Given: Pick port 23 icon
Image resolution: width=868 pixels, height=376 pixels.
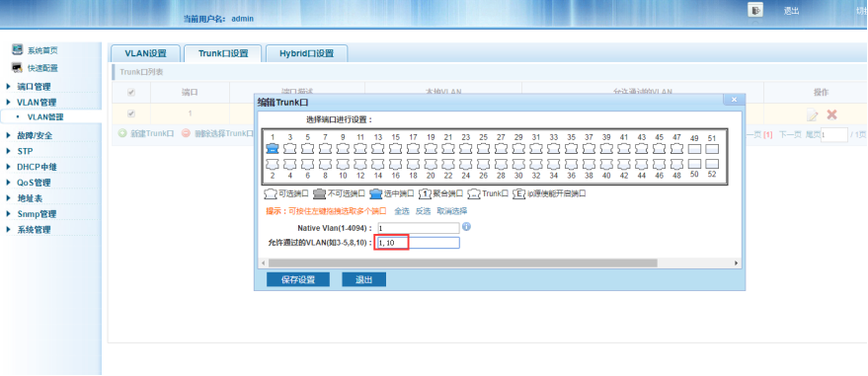Looking at the screenshot, I should pos(465,149).
